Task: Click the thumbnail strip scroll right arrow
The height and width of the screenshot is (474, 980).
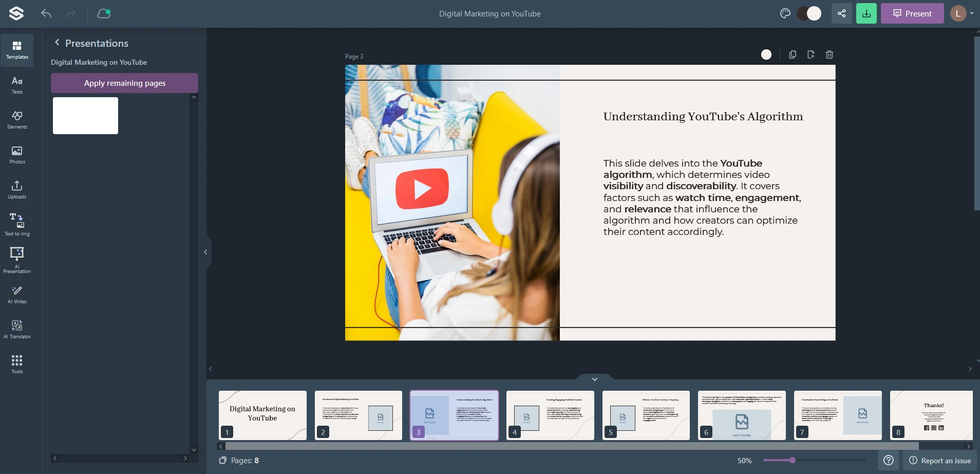Action: pos(969,446)
